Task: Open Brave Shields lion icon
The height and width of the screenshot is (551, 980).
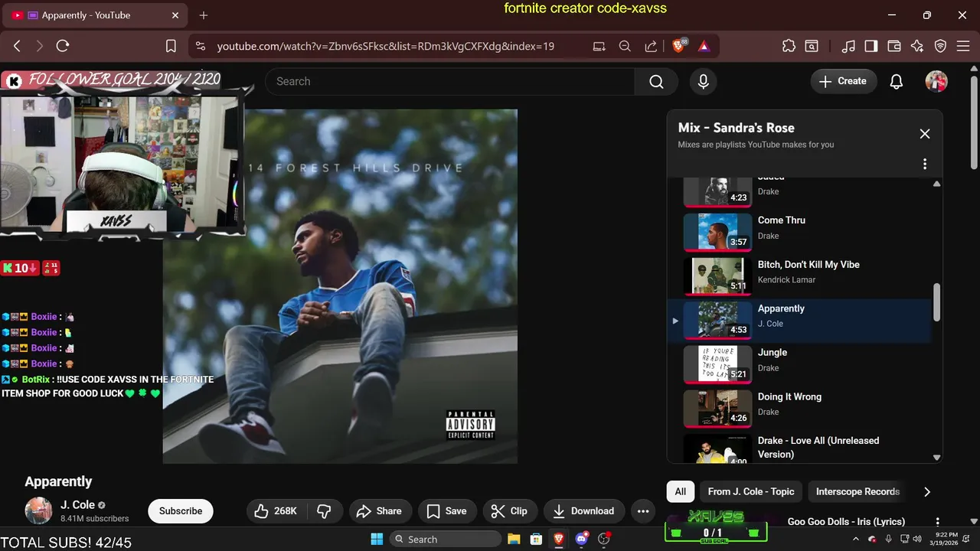Action: (678, 47)
